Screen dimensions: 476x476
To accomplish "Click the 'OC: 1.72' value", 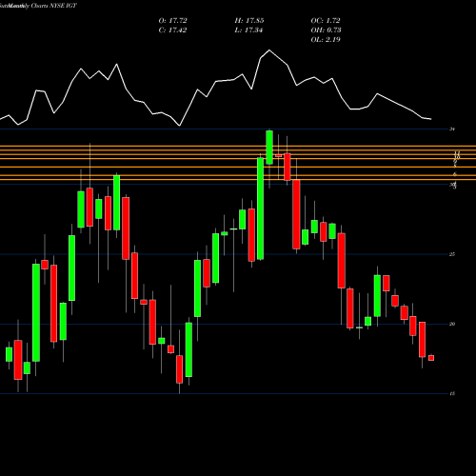I will click(326, 21).
